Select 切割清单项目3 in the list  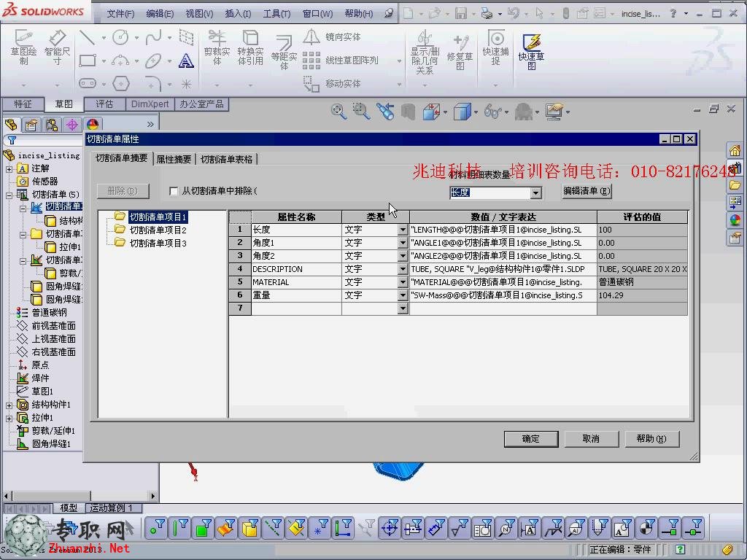158,244
